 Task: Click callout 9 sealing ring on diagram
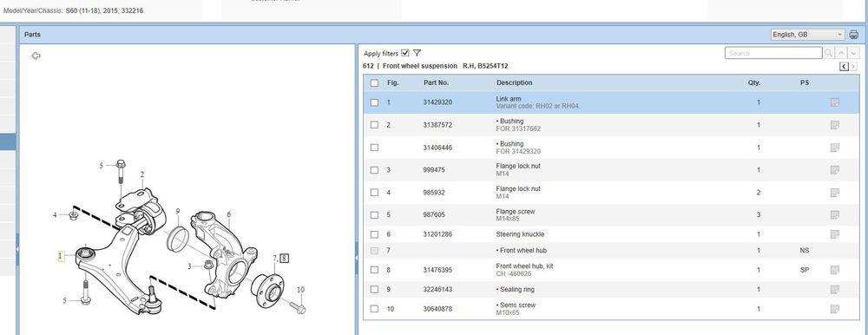[178, 212]
